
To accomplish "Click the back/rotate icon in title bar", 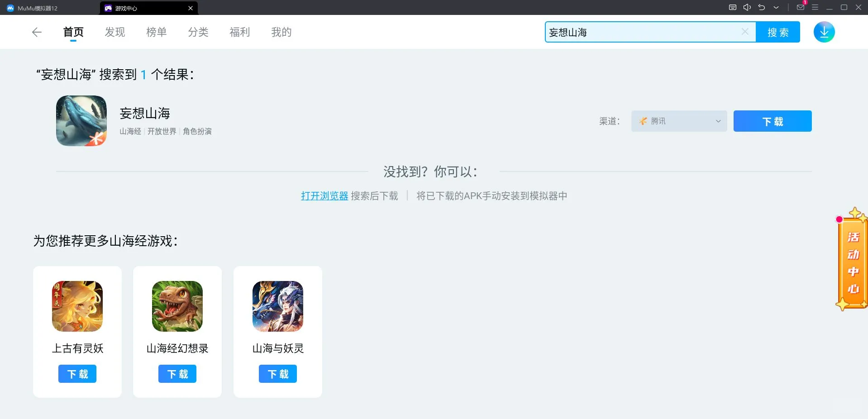I will coord(762,7).
